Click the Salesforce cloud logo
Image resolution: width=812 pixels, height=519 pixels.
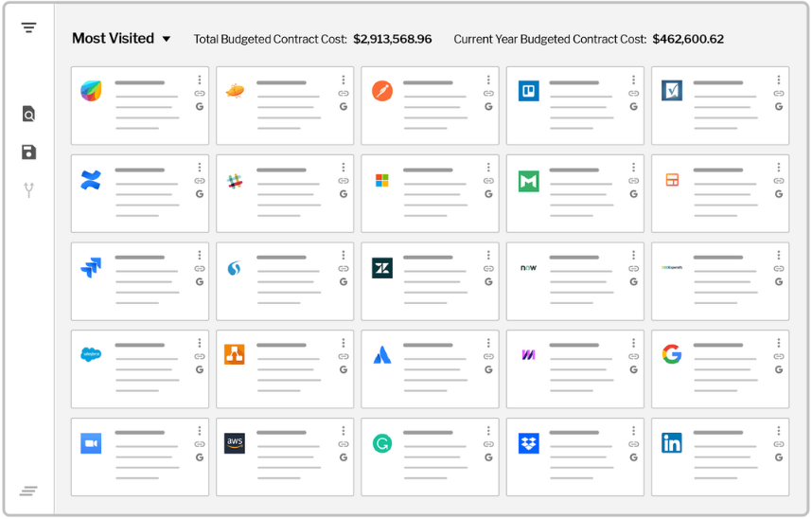pos(91,354)
